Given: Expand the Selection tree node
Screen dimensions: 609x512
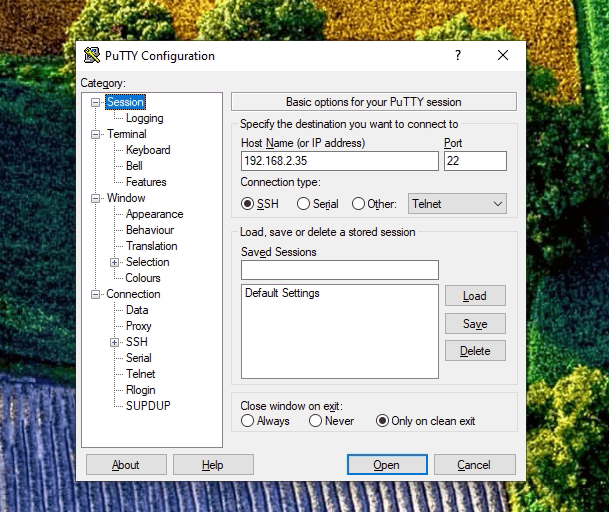Looking at the screenshot, I should (114, 263).
